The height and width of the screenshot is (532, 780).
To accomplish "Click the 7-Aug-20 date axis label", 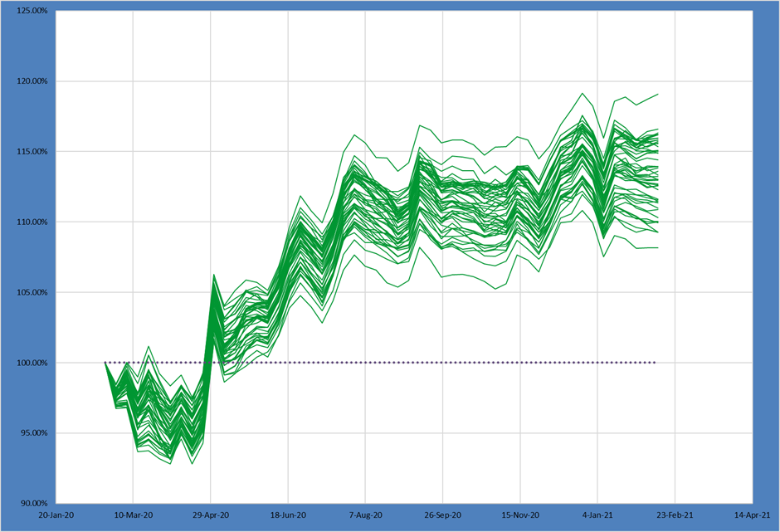I will tap(366, 515).
